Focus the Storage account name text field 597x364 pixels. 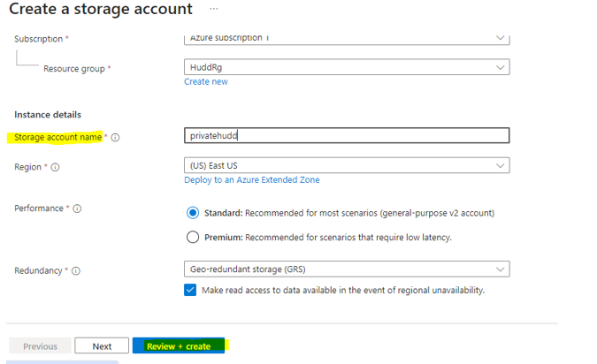point(345,135)
